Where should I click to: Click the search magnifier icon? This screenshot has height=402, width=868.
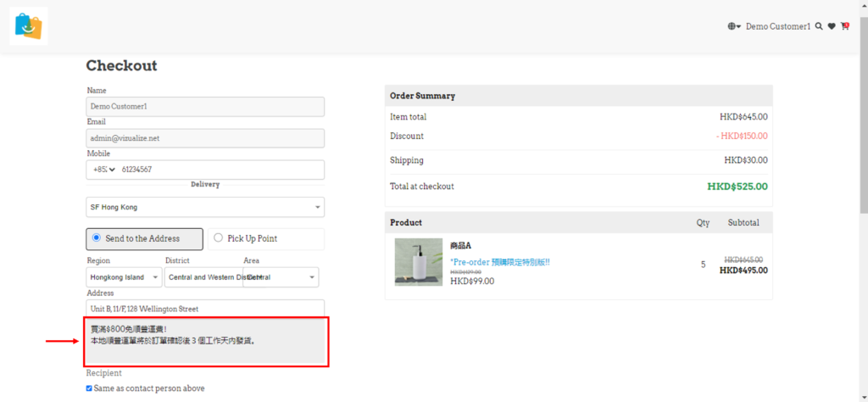(x=818, y=26)
